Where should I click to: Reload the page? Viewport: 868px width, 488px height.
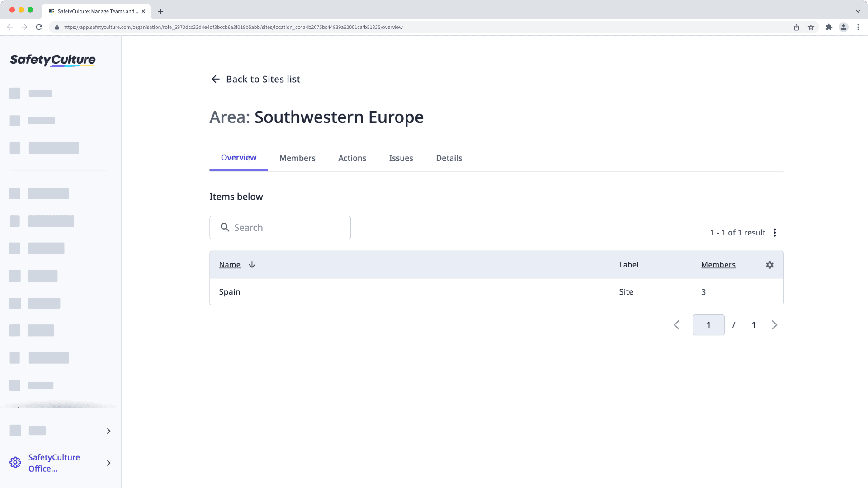click(39, 27)
